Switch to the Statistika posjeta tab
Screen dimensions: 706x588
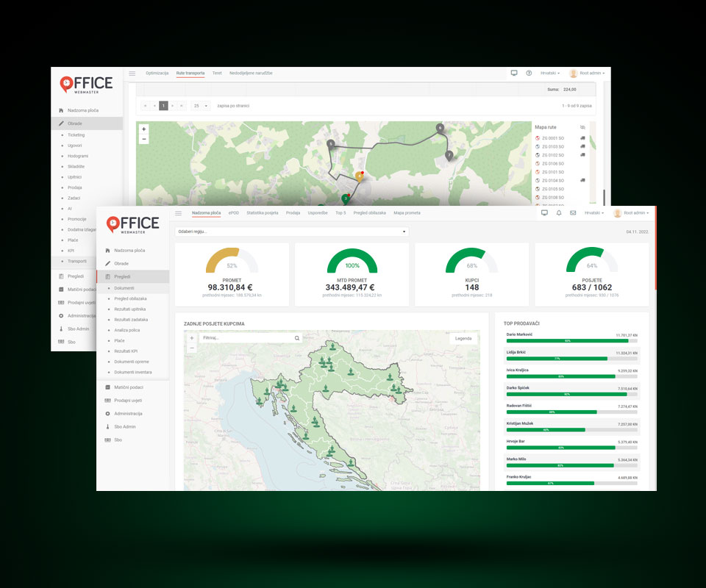tap(262, 213)
